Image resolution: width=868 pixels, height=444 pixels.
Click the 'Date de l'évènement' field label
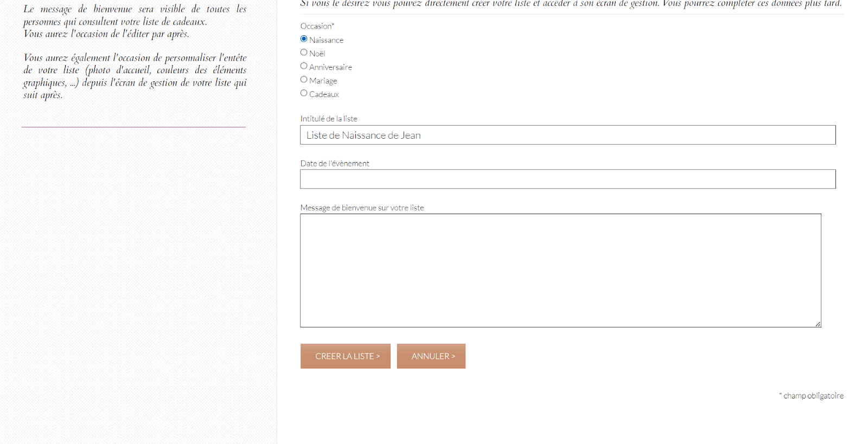[335, 164]
